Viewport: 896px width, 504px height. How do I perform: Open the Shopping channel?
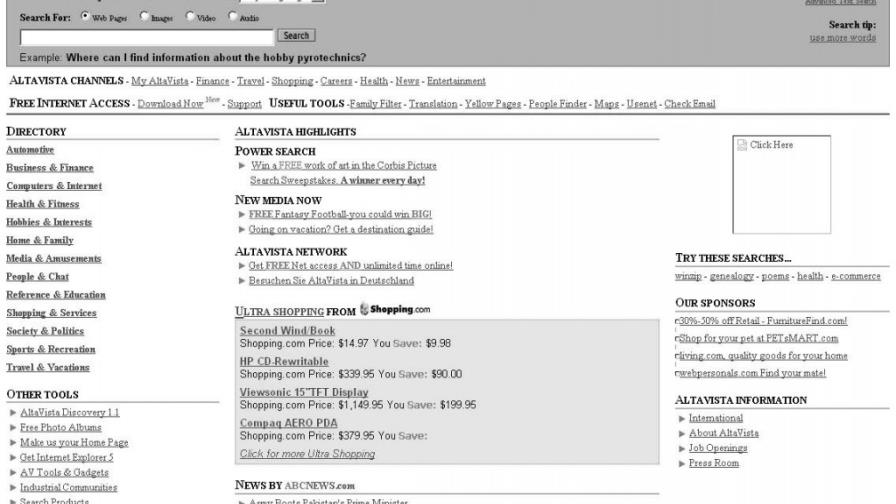pyautogui.click(x=292, y=81)
